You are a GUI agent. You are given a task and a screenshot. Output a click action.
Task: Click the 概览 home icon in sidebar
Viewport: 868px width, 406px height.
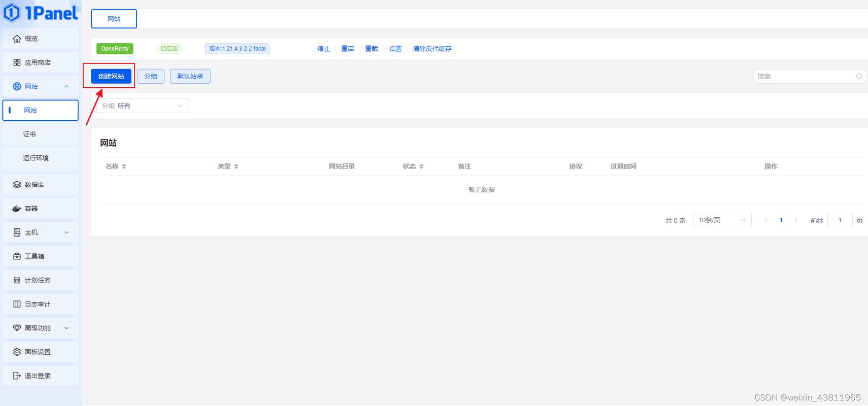tap(17, 39)
